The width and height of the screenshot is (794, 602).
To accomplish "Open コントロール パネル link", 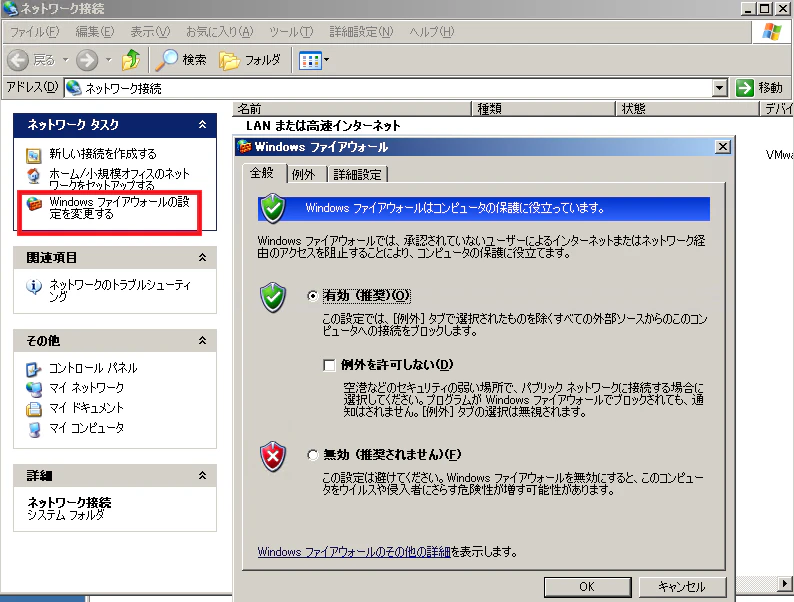I will [x=93, y=368].
